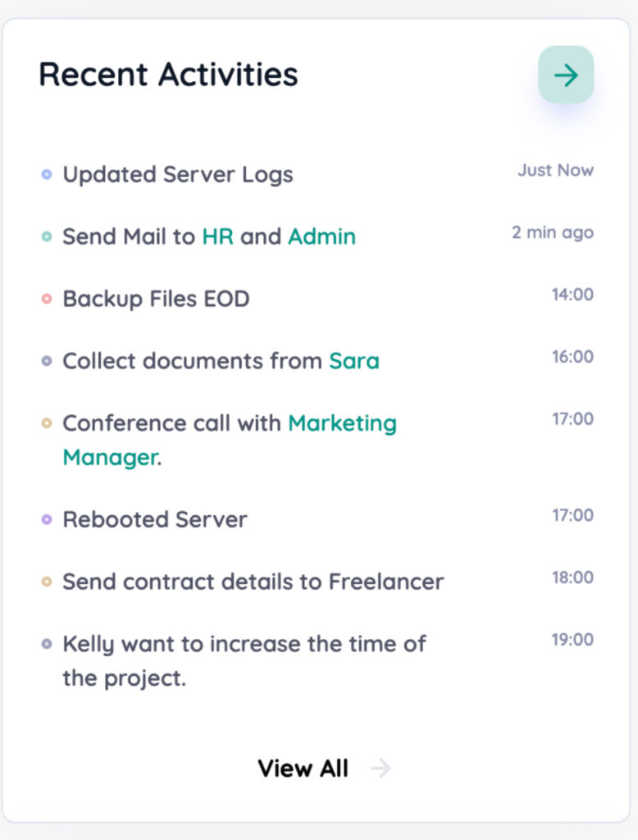Click the red bullet beside Backup Files EOD
This screenshot has width=638, height=840.
(x=47, y=299)
